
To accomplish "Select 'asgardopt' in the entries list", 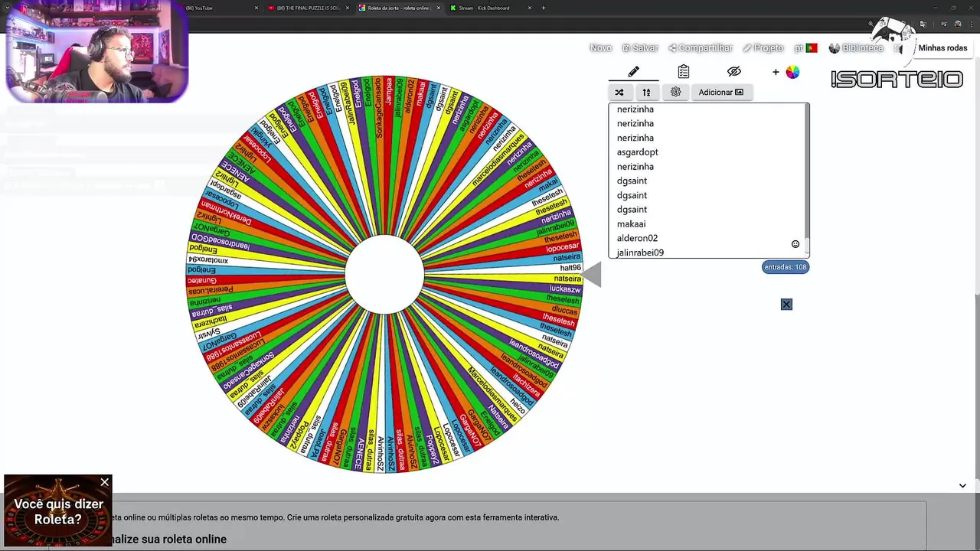I will click(638, 152).
